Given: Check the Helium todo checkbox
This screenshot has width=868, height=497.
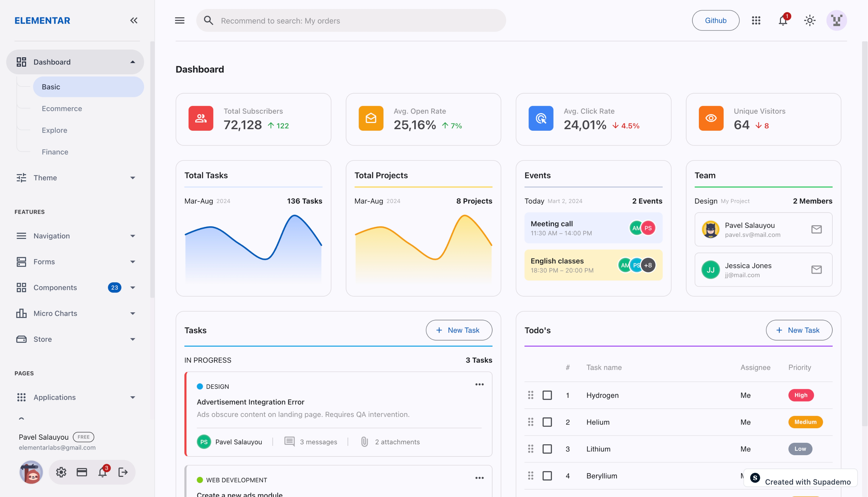Looking at the screenshot, I should tap(547, 422).
